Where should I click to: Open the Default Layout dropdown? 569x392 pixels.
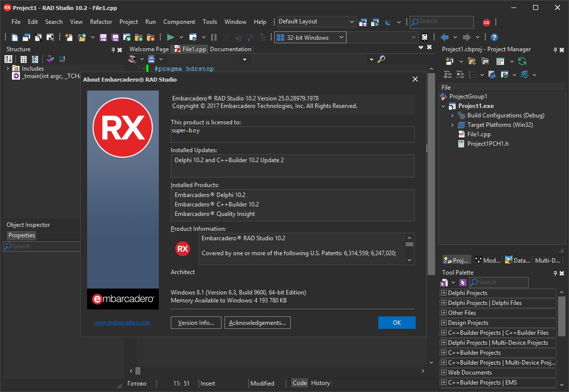316,22
